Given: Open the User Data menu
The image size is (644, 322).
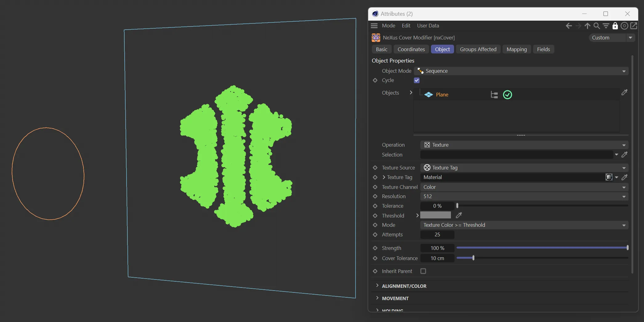Looking at the screenshot, I should click(428, 26).
